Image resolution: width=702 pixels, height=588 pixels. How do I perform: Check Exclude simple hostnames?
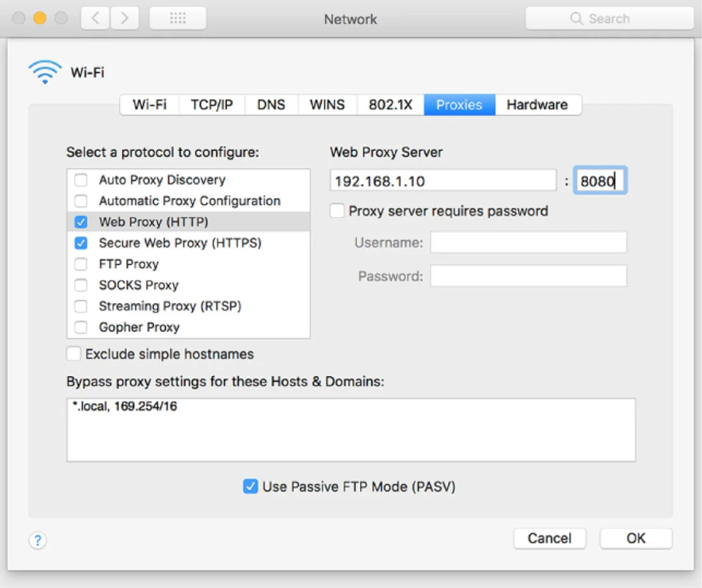coord(74,354)
